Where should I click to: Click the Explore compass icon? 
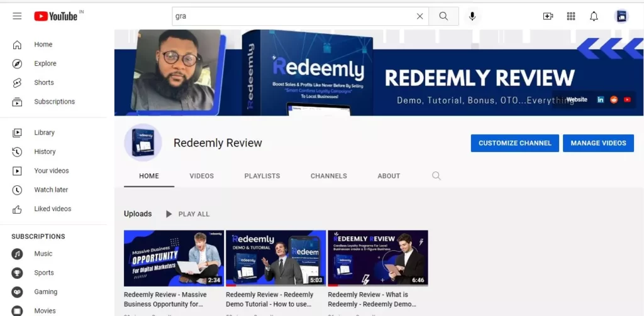[17, 63]
